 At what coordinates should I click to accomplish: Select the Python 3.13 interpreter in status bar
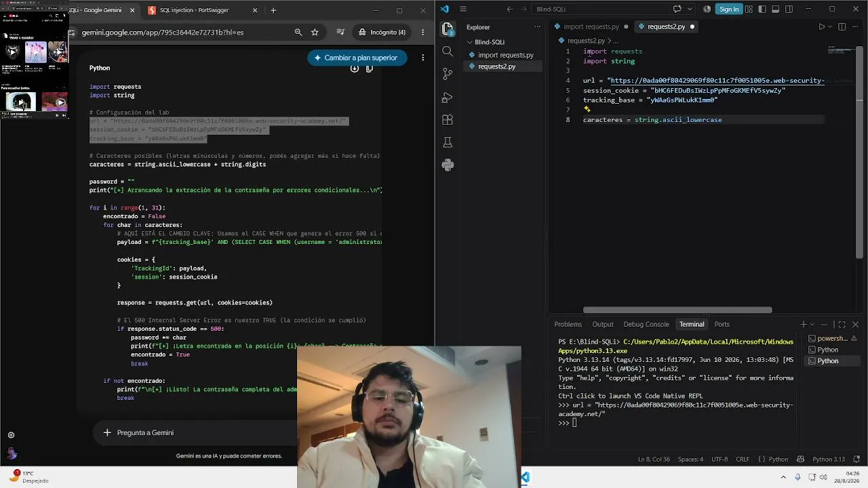829,460
